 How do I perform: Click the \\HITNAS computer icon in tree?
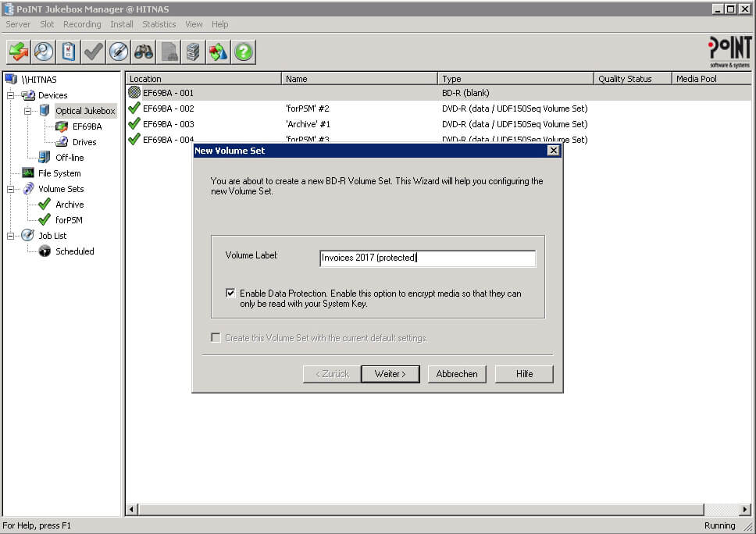point(11,79)
